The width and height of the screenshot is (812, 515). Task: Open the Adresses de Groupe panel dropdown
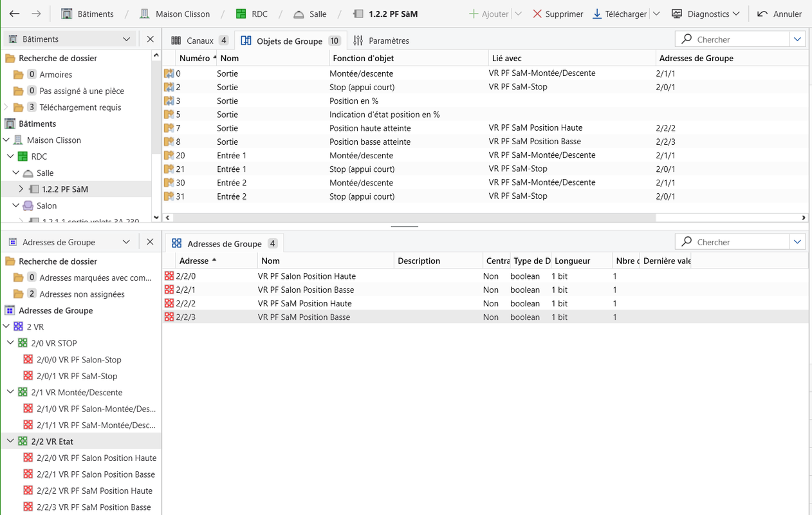pyautogui.click(x=127, y=242)
